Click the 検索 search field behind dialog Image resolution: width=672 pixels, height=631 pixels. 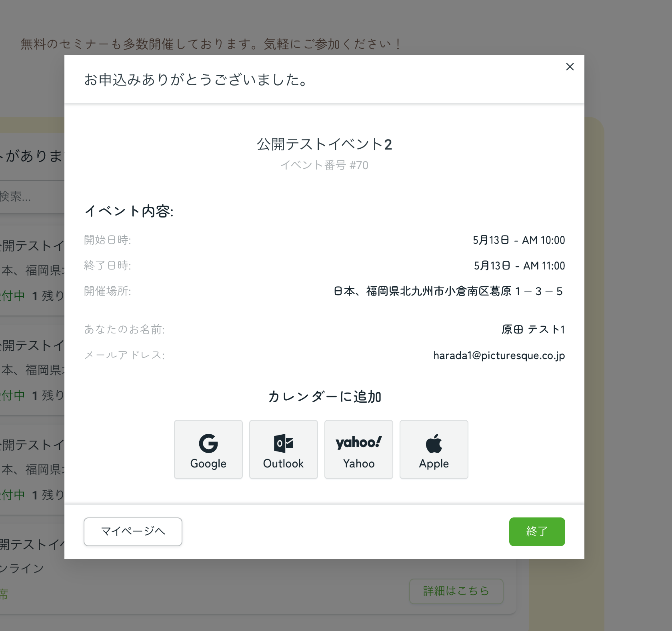coord(32,196)
